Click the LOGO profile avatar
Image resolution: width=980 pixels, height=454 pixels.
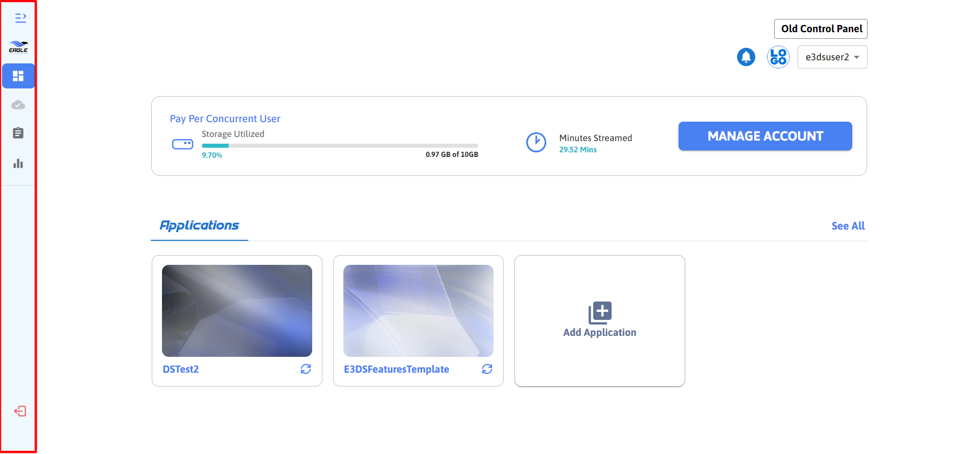click(778, 57)
